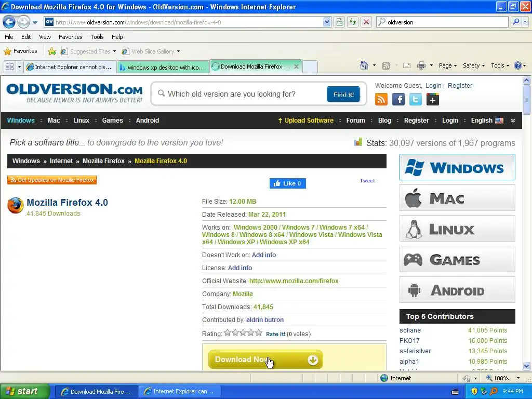Click the black plus share icon
This screenshot has height=399, width=532.
pos(433,99)
